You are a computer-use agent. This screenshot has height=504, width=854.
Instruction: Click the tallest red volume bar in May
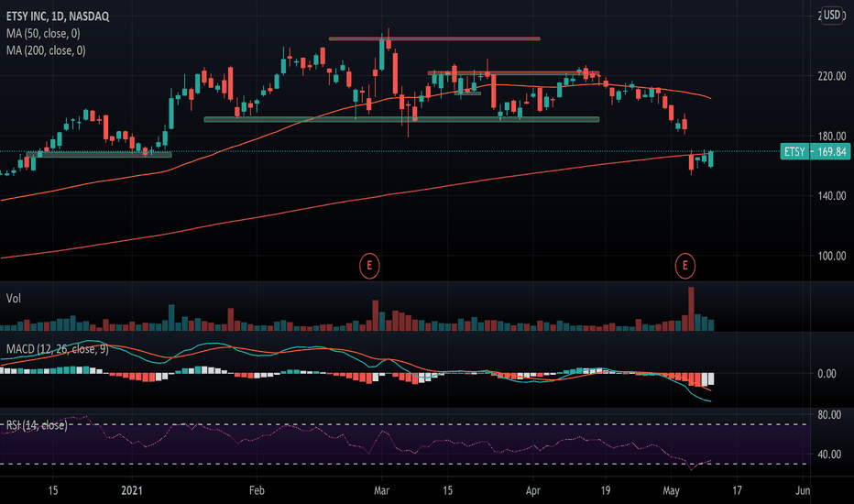(x=691, y=309)
